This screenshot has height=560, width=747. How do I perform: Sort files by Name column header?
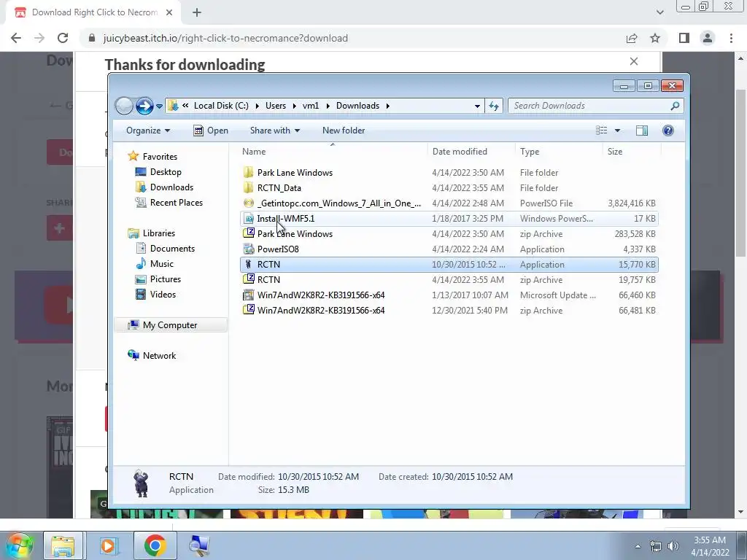[254, 152]
